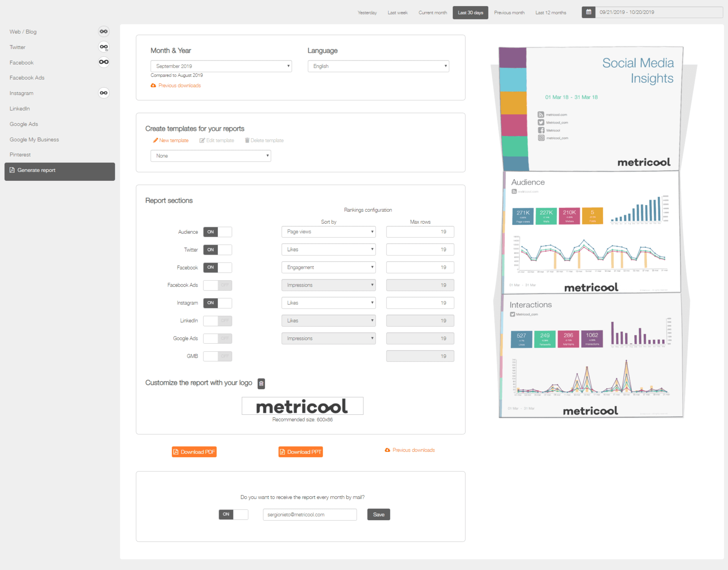Open Facebook sort by Engagement dropdown
Screen dimensions: 728x570
pos(328,267)
